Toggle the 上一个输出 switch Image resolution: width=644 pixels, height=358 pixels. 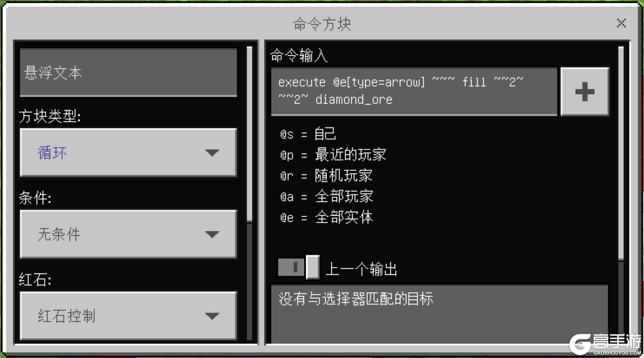tap(299, 267)
